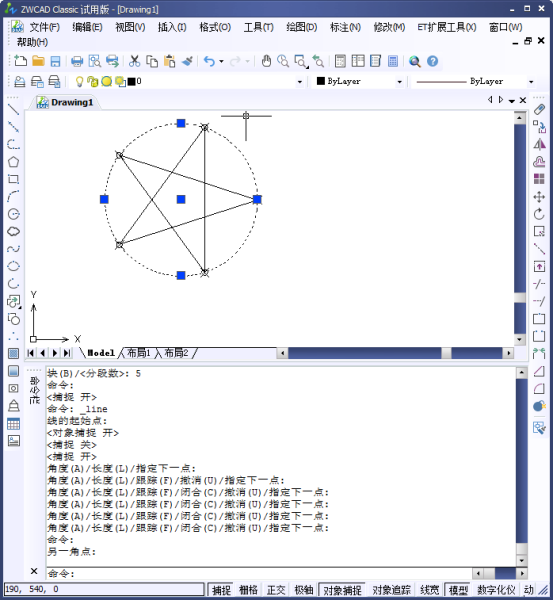This screenshot has height=601, width=554.
Task: Expand the ByLayer linetype dropdown
Action: (x=531, y=82)
